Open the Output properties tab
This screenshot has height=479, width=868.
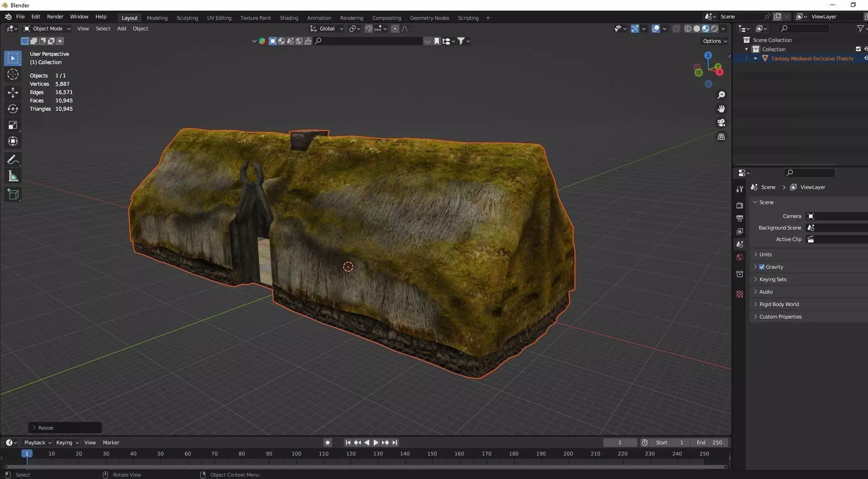[x=740, y=218]
